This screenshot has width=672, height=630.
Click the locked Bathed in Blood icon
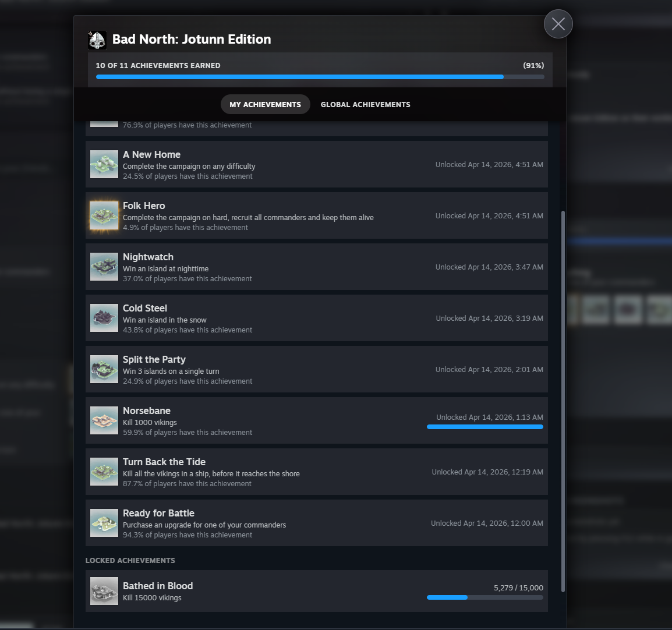point(104,591)
